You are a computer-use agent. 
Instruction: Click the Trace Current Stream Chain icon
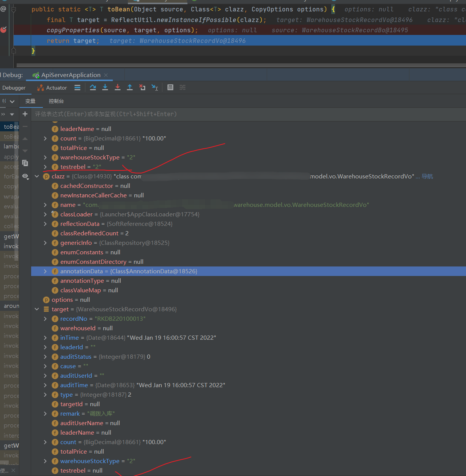pyautogui.click(x=183, y=88)
